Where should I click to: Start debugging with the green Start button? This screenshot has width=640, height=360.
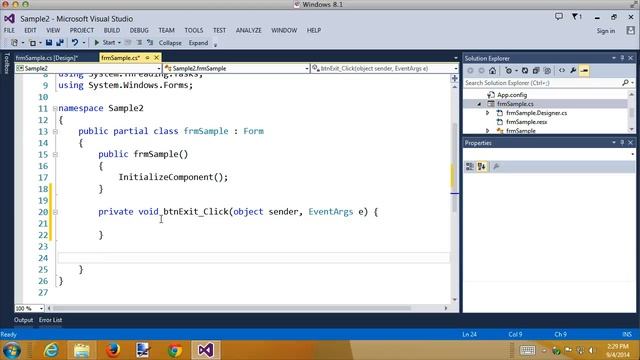[104, 42]
